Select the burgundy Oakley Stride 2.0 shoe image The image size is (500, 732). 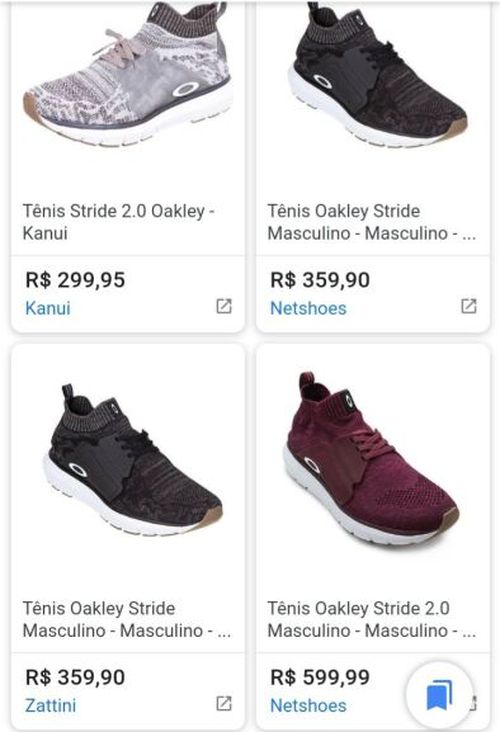pyautogui.click(x=373, y=458)
